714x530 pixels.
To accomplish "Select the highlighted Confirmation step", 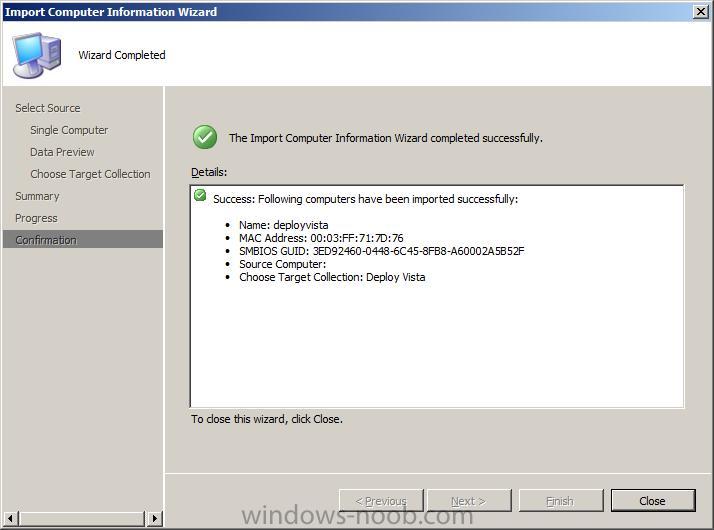I will [x=83, y=240].
